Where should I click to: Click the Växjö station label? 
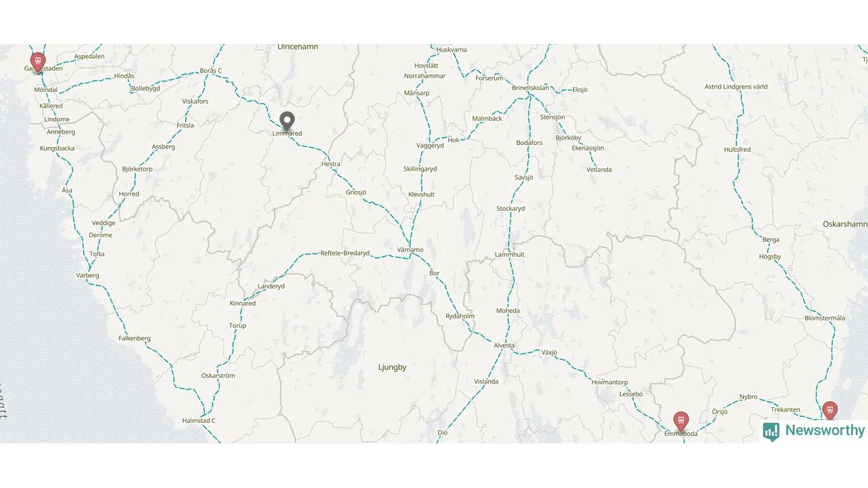(549, 352)
